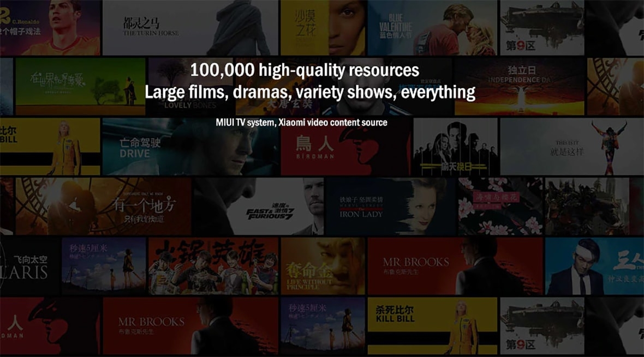Open the Life Without Principle poster
Image resolution: width=644 pixels, height=357 pixels.
(323, 266)
